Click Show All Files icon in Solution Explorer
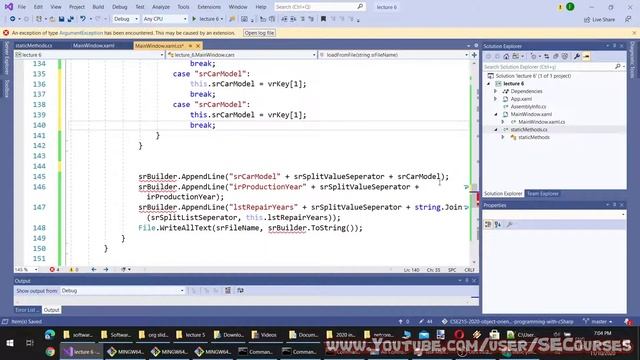This screenshot has width=640, height=360. [565, 56]
